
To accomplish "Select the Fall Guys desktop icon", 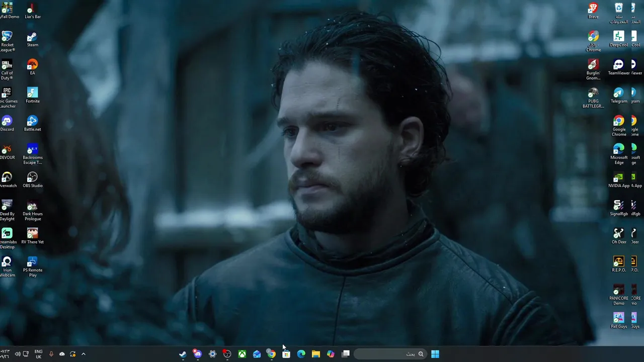I will click(x=619, y=321).
